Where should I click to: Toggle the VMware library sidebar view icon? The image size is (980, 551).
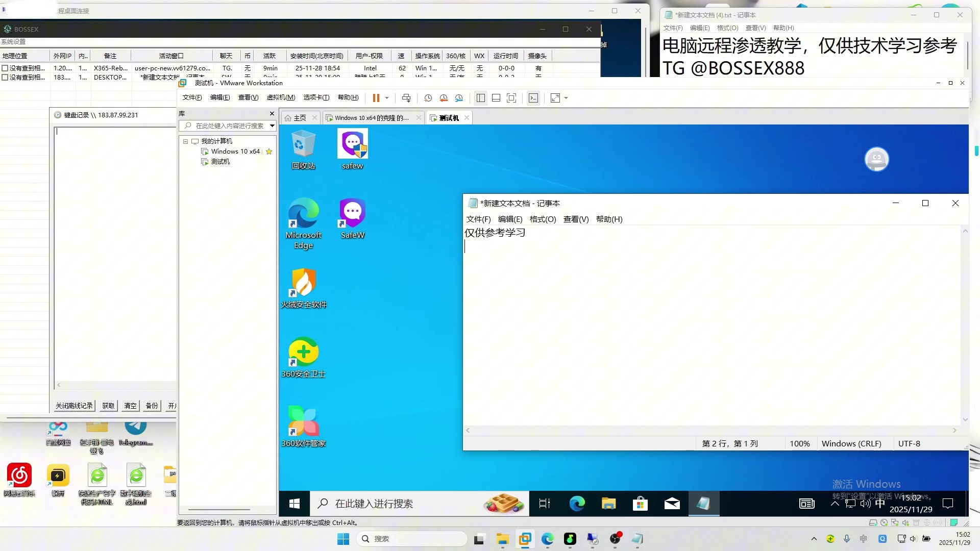pyautogui.click(x=480, y=98)
